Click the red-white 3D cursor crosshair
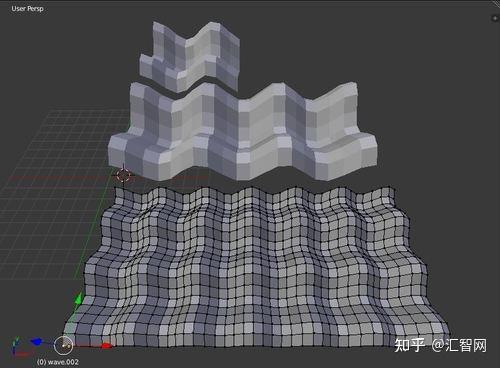Viewport: 500px width, 368px height. pos(123,175)
